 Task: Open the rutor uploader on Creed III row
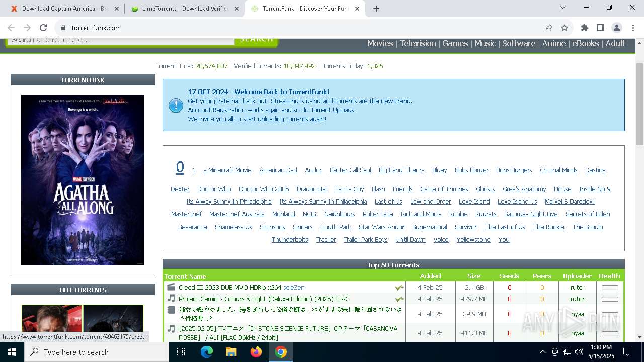577,288
